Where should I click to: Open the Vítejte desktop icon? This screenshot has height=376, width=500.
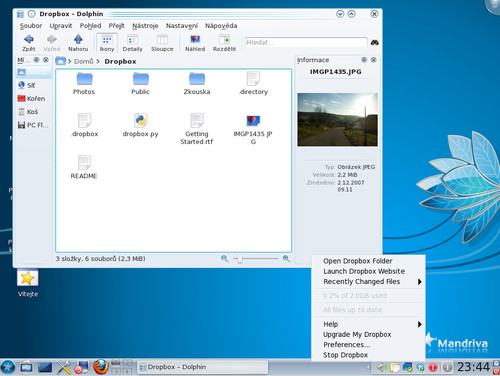(x=28, y=283)
